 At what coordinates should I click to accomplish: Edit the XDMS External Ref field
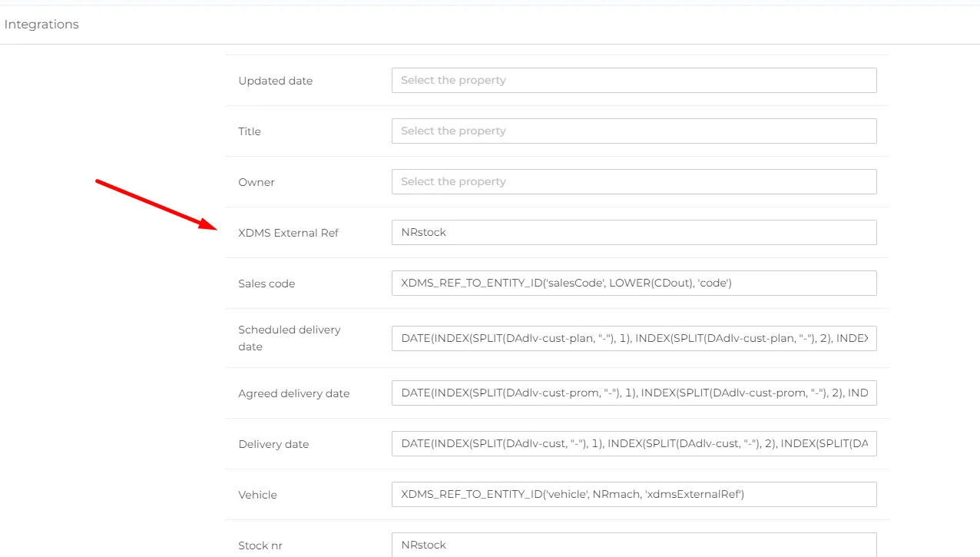click(634, 232)
